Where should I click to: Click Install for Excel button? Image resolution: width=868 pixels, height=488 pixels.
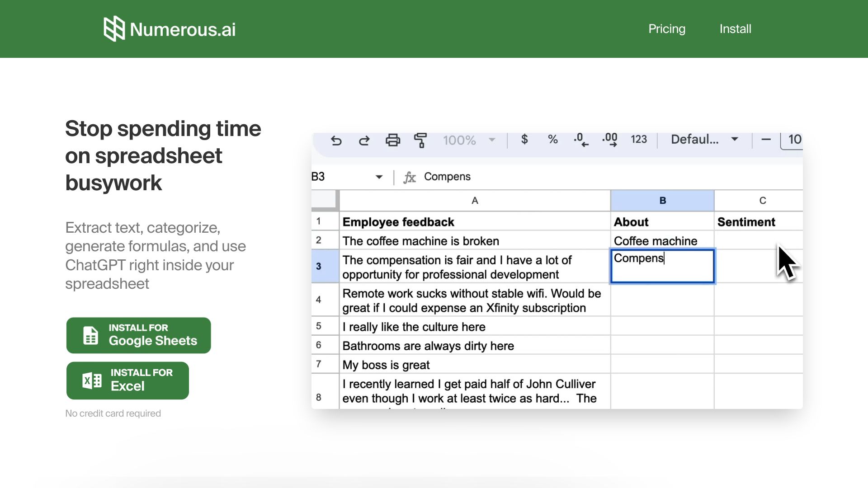pos(127,380)
